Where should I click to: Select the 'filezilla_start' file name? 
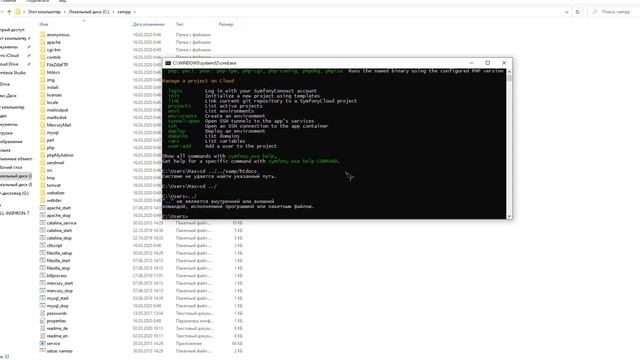coord(58,261)
